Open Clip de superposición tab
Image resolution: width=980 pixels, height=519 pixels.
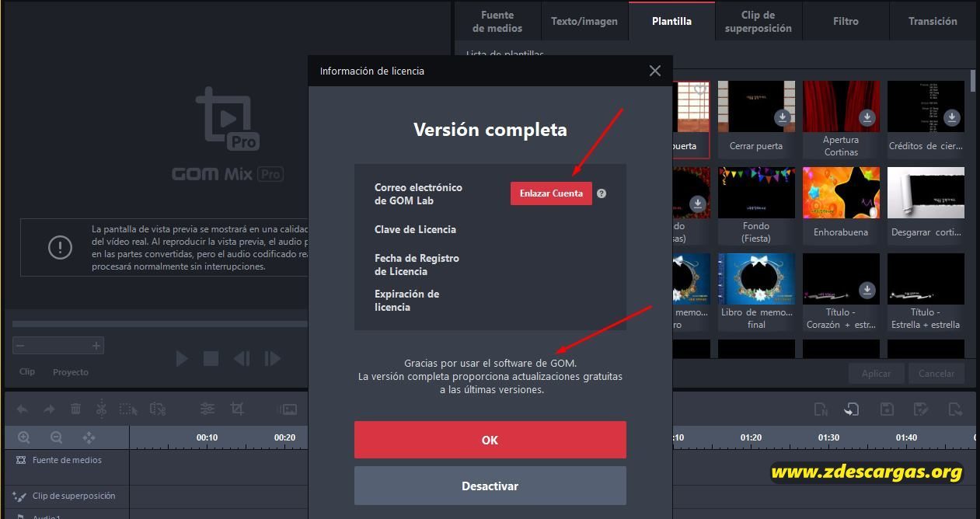(x=759, y=21)
